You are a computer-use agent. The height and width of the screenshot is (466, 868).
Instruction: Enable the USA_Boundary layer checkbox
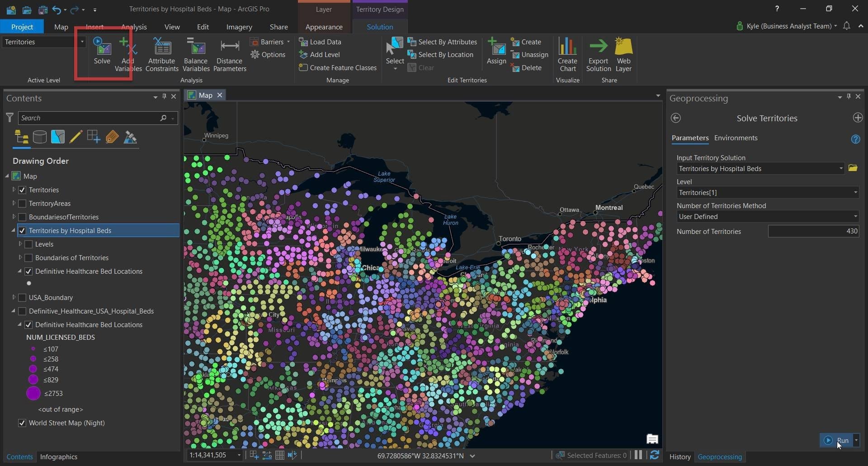click(x=22, y=298)
